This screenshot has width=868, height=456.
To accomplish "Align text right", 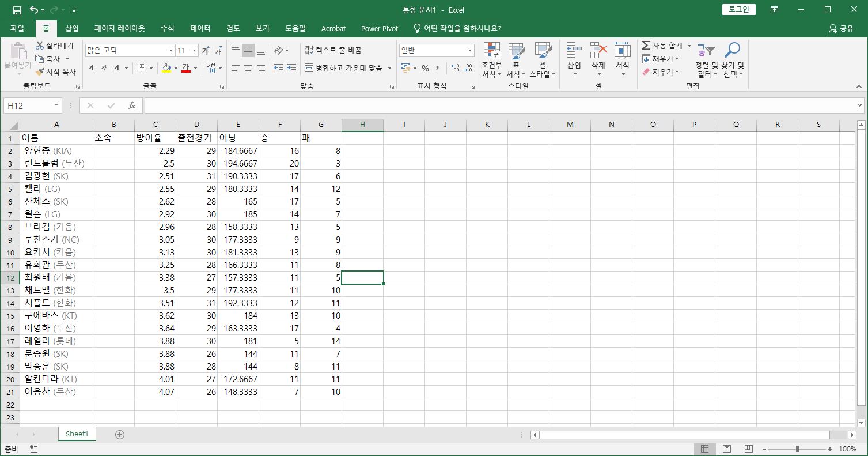I will coord(261,68).
